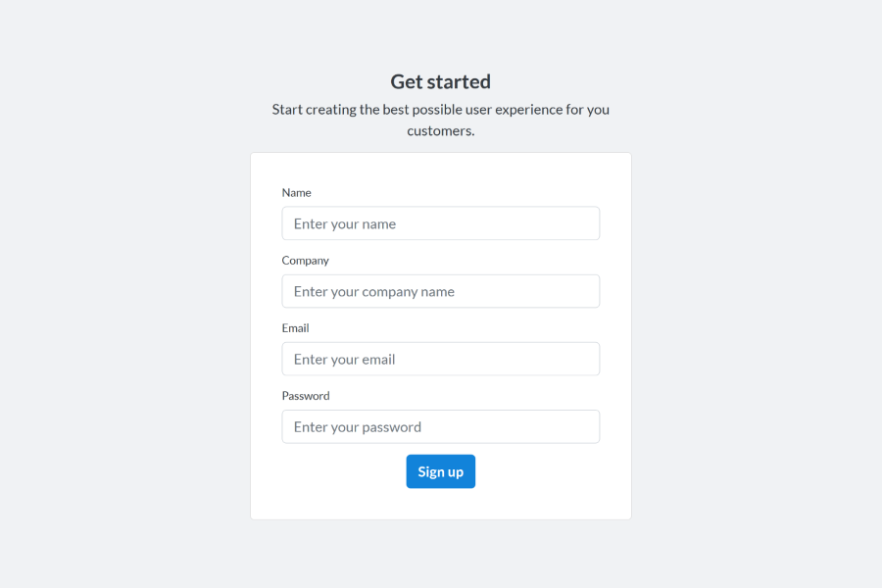Click inside the Enter your name placeholder
The height and width of the screenshot is (588, 882).
[x=345, y=223]
